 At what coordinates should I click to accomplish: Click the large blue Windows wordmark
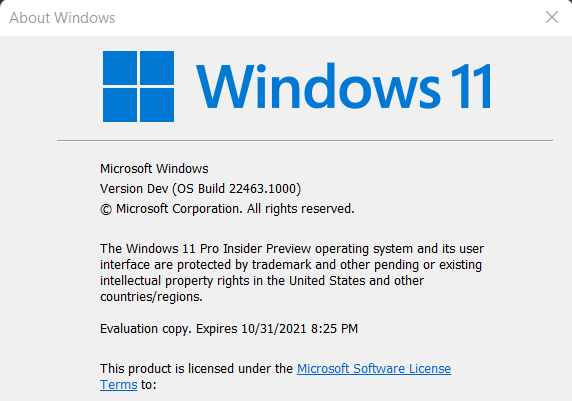(x=318, y=86)
